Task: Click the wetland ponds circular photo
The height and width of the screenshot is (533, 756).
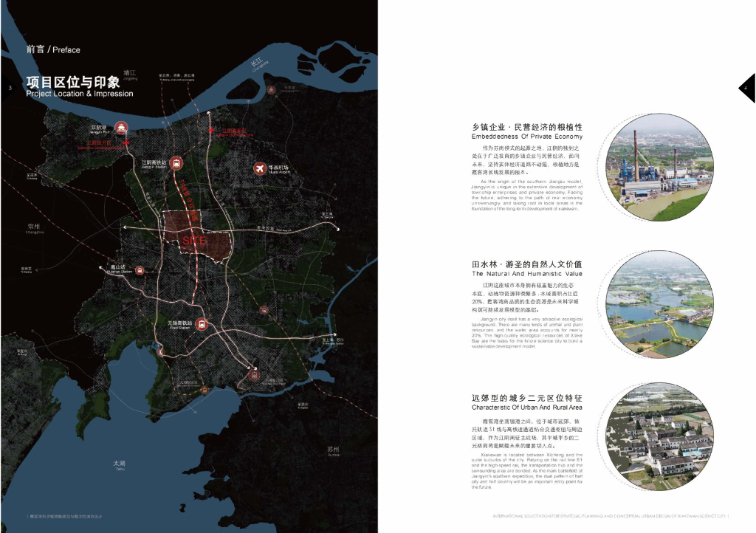Action: tap(659, 304)
